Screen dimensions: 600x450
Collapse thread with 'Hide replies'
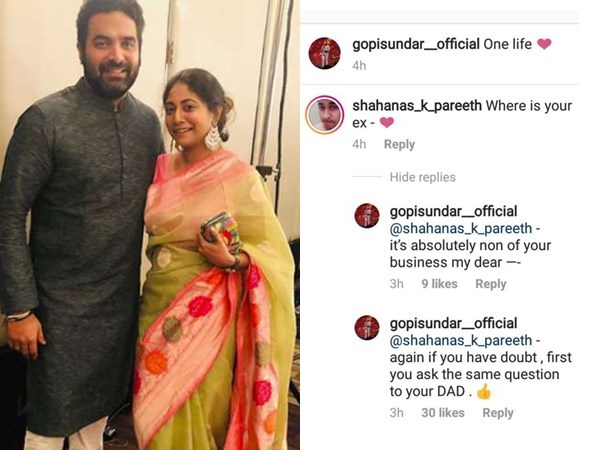tap(422, 177)
